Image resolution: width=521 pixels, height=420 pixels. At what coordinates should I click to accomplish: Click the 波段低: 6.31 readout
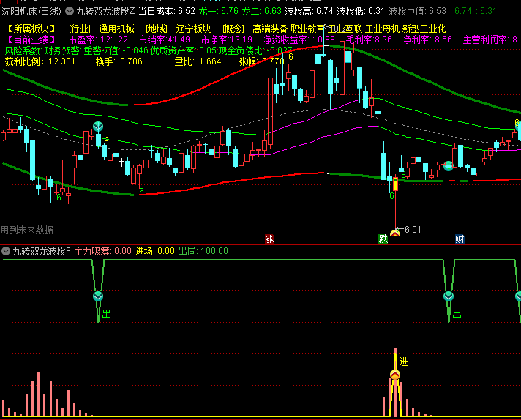tap(361, 11)
